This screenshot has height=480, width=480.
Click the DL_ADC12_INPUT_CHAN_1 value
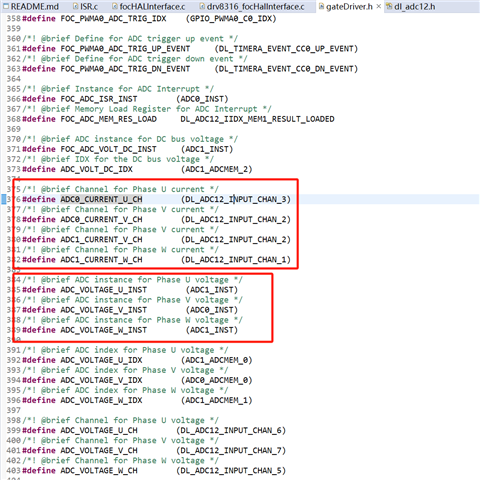pos(236,260)
